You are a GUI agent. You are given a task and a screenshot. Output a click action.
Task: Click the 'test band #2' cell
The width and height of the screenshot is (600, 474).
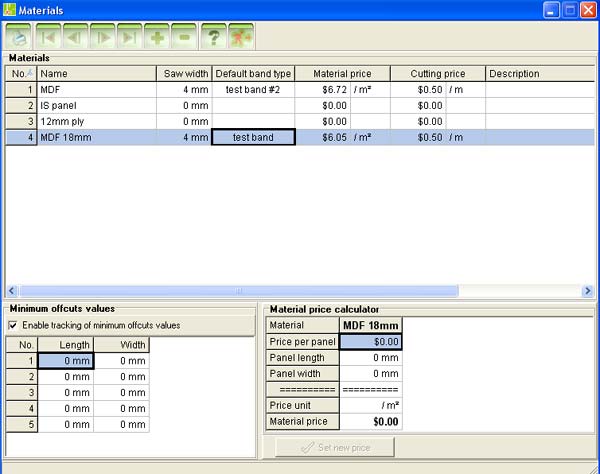click(253, 90)
